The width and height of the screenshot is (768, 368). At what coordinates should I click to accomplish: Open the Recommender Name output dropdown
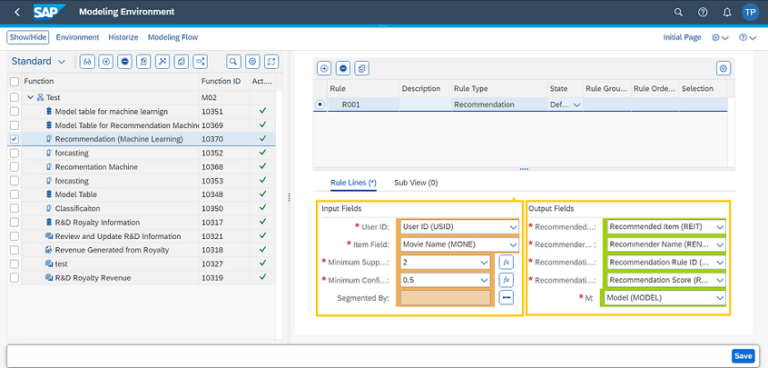tap(720, 245)
